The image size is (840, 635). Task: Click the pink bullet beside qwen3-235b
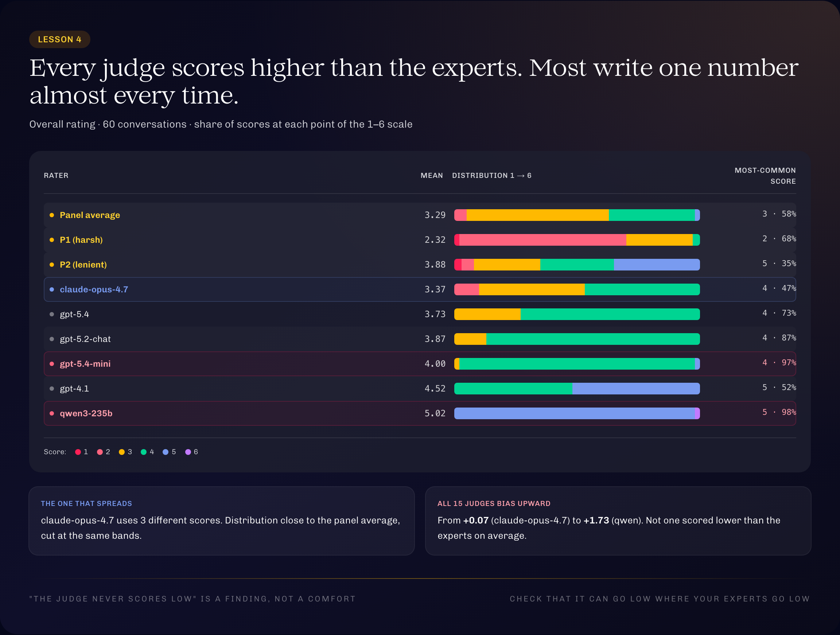52,413
